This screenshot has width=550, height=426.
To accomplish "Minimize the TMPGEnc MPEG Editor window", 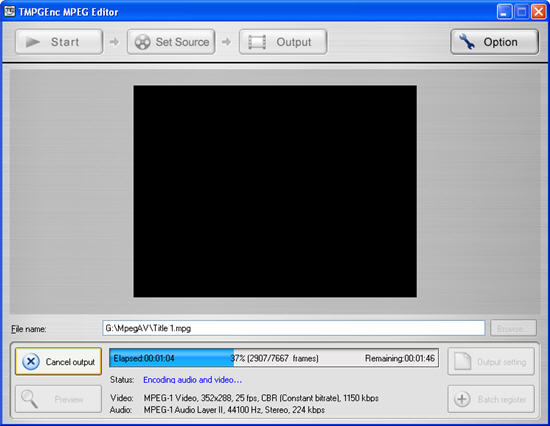I will (x=504, y=12).
